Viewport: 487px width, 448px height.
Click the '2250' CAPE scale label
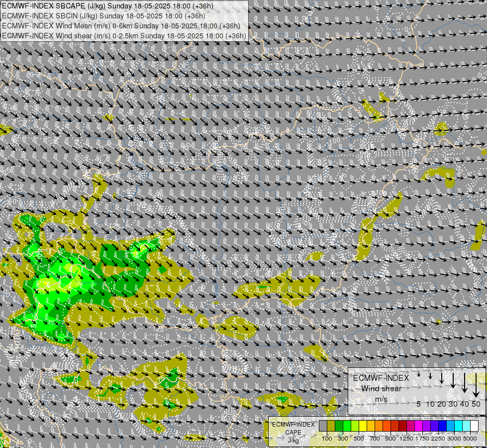(x=438, y=439)
